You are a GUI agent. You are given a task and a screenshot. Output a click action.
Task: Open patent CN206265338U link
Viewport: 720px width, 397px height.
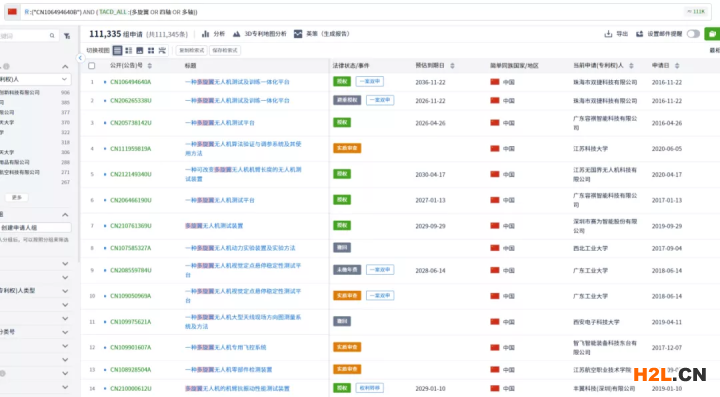tap(130, 101)
